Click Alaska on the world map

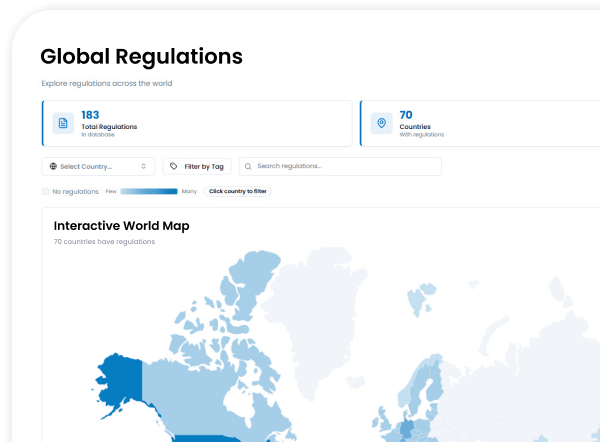coord(122,381)
